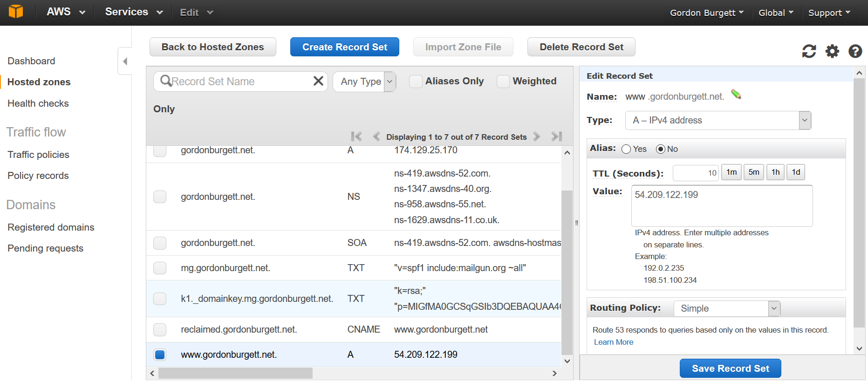Set Alias to Yes
The height and width of the screenshot is (382, 868).
click(626, 149)
